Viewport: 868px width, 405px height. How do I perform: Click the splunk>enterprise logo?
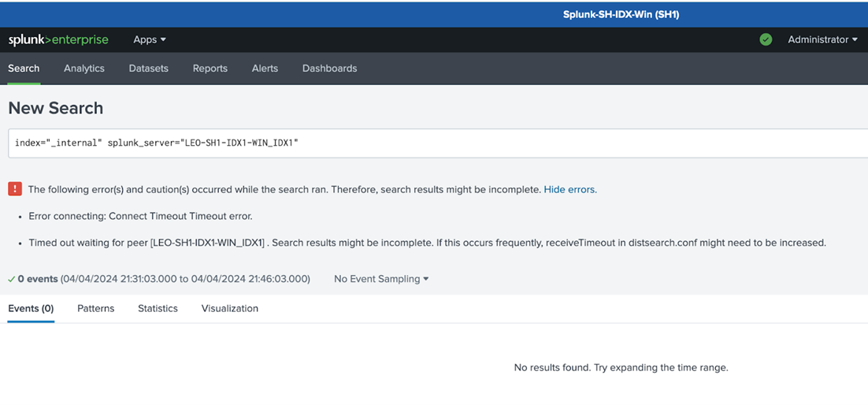(58, 40)
